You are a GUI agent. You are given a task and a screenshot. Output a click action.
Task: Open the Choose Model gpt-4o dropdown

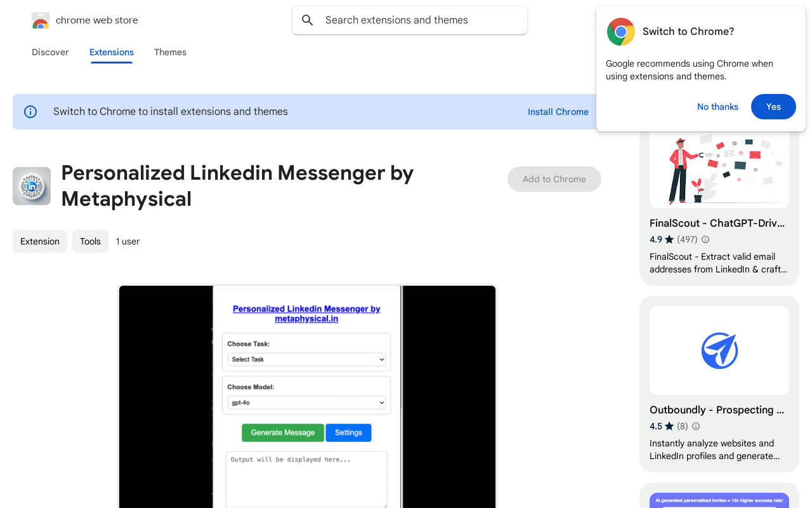click(307, 403)
